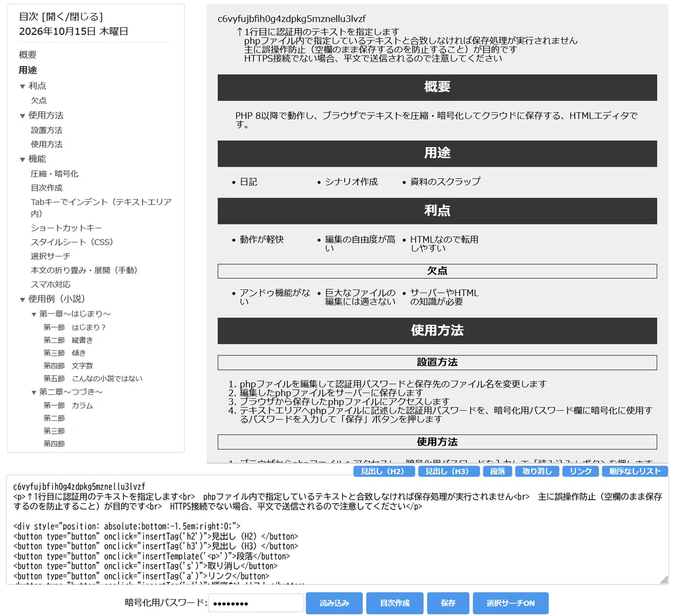This screenshot has height=616, width=677.
Task: Collapse the 機能 section triangle
Action: [23, 160]
